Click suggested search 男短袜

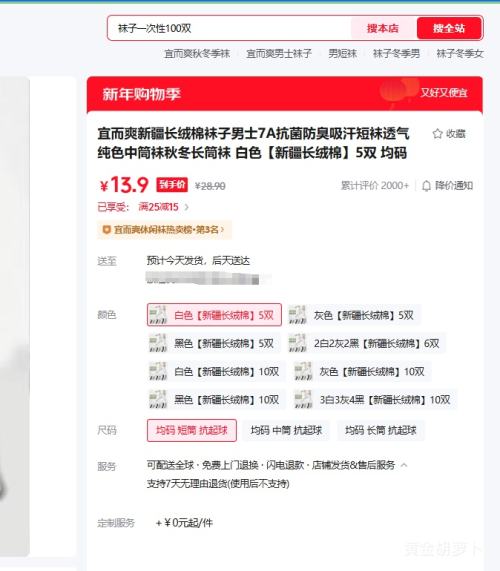(x=342, y=54)
